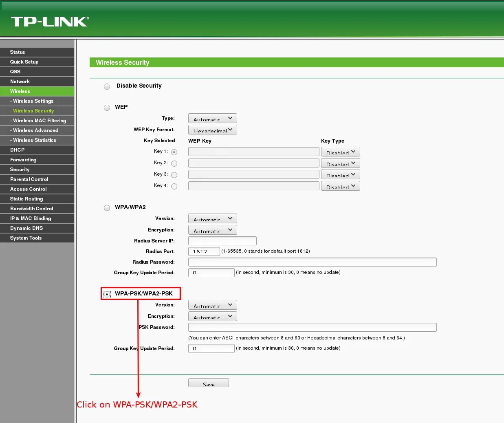Choose Key 4 radio button

coord(174,186)
